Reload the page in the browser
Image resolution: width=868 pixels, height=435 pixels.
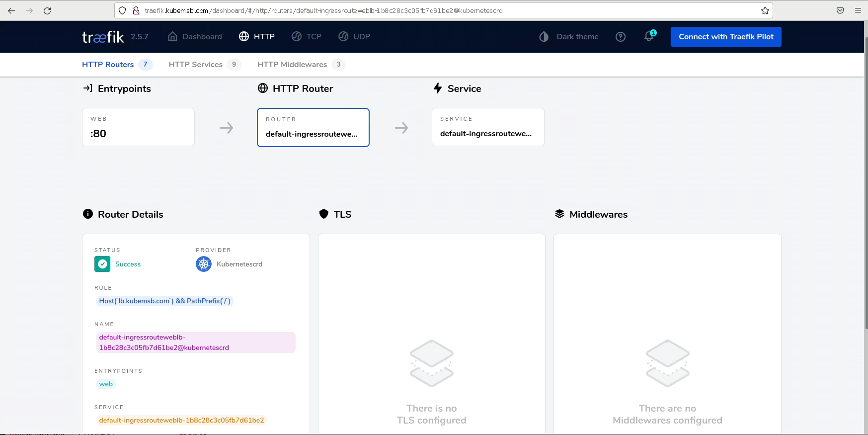tap(47, 10)
